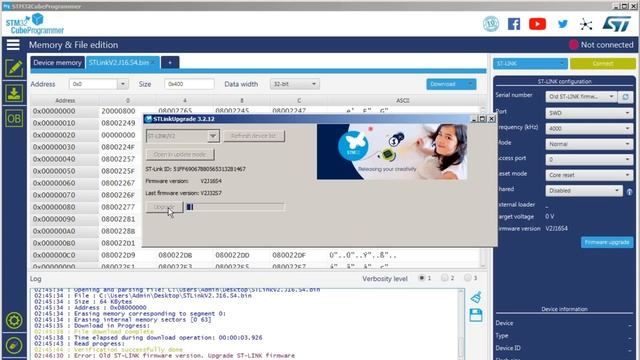Image resolution: width=640 pixels, height=360 pixels.
Task: Click the ASCII column header
Action: [403, 100]
